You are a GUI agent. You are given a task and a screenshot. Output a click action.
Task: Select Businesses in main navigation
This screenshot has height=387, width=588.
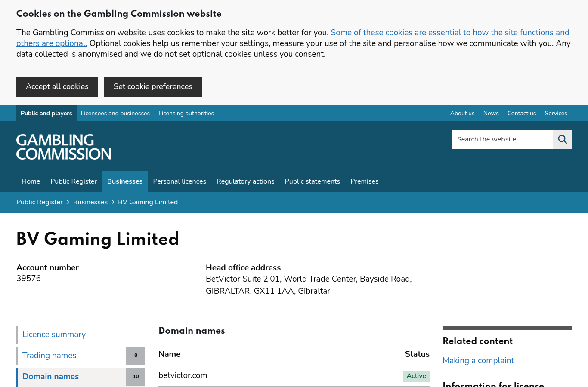coord(125,181)
